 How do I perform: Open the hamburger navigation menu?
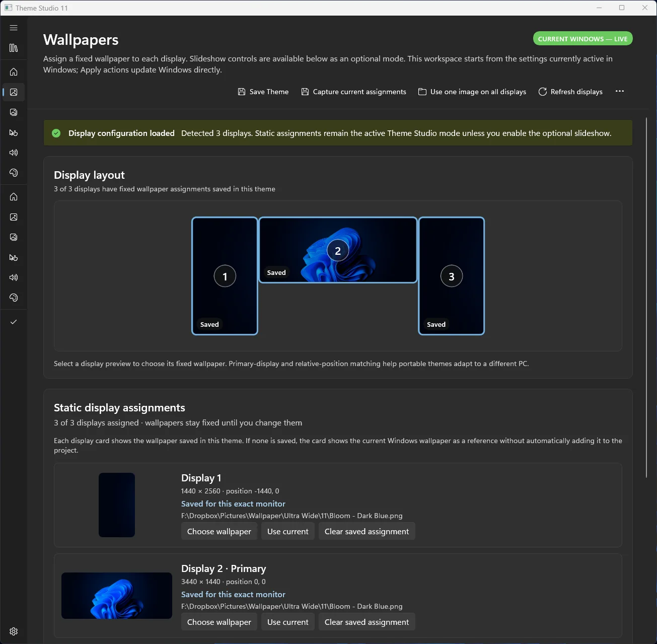coord(14,28)
